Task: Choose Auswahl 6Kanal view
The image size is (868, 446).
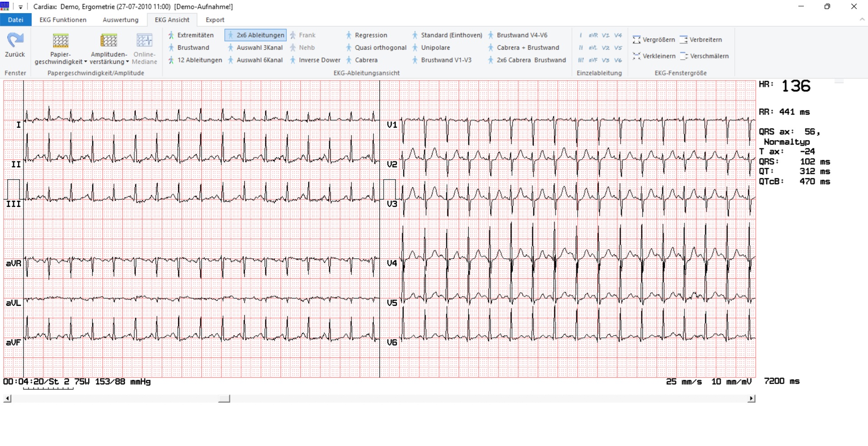Action: tap(255, 60)
